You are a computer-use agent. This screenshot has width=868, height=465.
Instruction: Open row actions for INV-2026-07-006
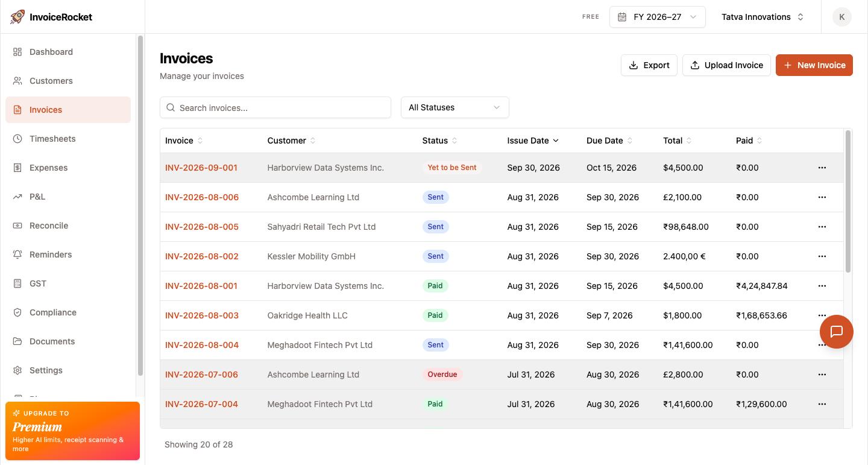tap(822, 375)
